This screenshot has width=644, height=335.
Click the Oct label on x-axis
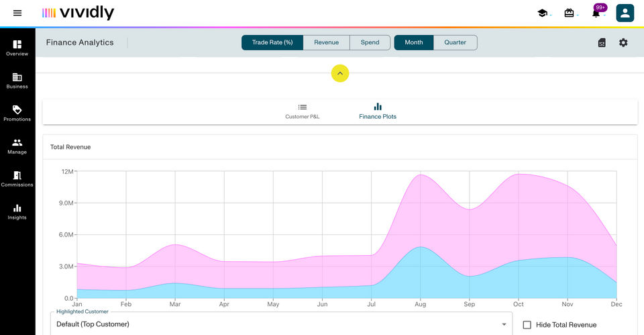pyautogui.click(x=519, y=304)
